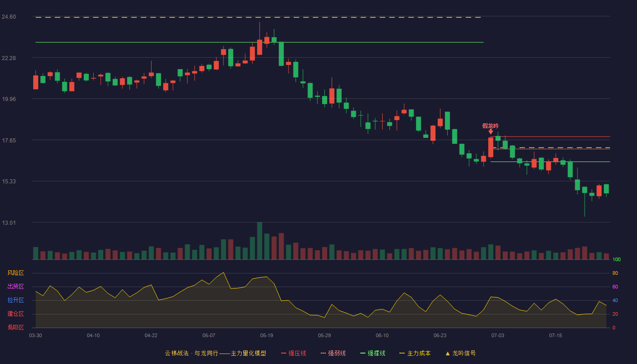Toggle the 强压线 legend entry
Viewport: 637px width, 364px height.
click(x=293, y=353)
